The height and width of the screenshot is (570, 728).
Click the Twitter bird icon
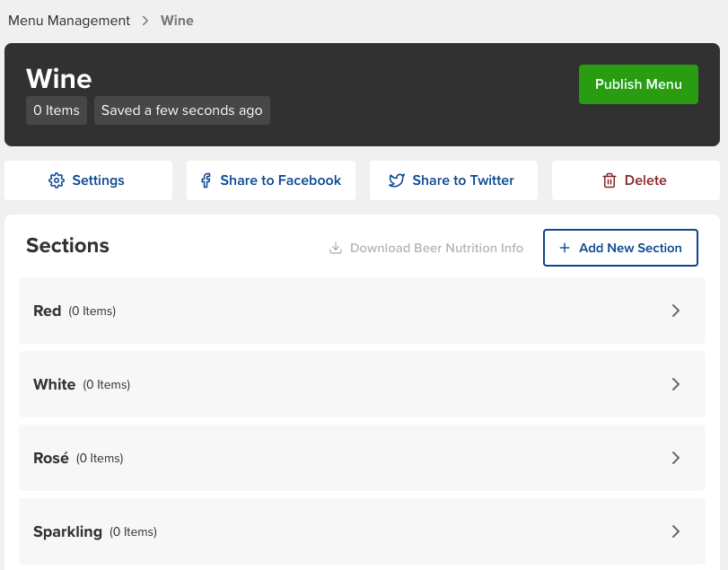click(397, 180)
